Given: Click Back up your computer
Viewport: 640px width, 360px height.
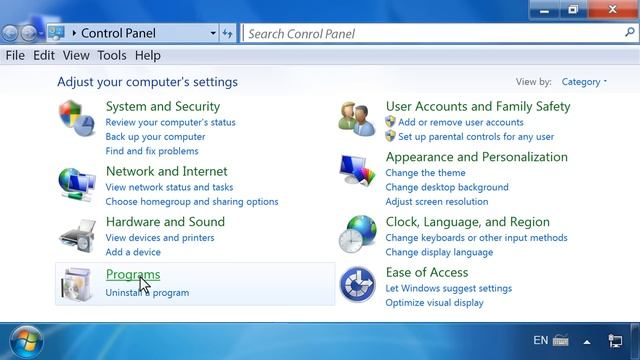Looking at the screenshot, I should 155,136.
